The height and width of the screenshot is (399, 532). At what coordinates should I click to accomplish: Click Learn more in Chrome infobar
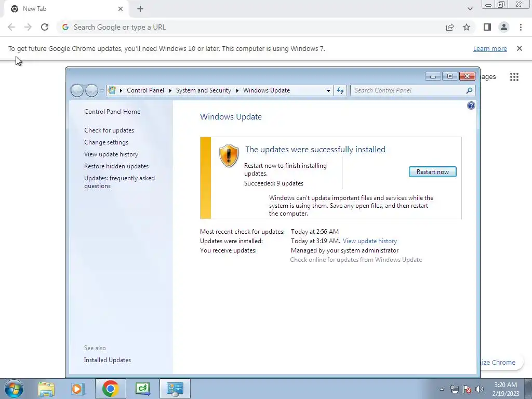[x=490, y=48]
